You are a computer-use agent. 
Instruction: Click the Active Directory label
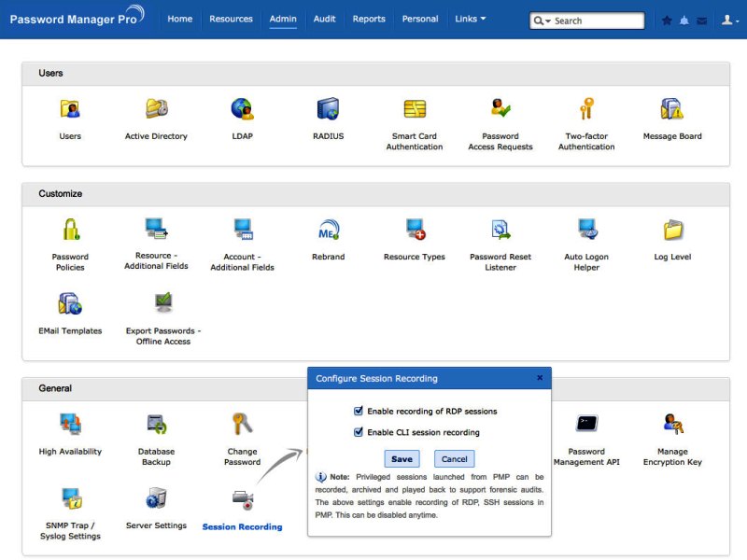tap(156, 136)
